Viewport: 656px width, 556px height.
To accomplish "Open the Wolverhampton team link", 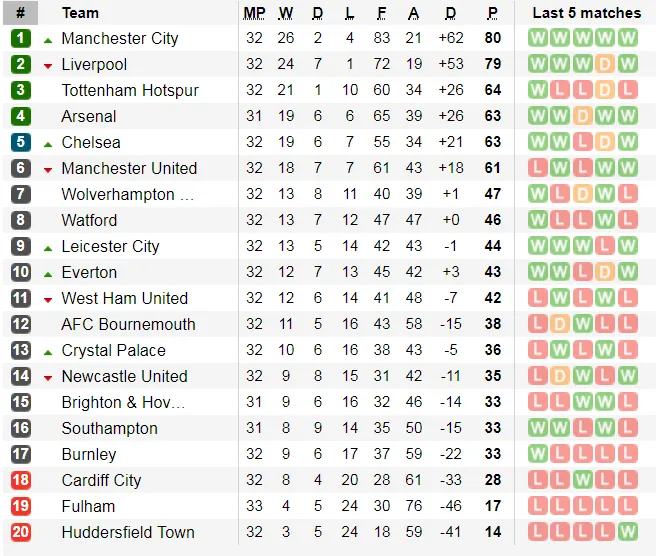I will pyautogui.click(x=118, y=194).
